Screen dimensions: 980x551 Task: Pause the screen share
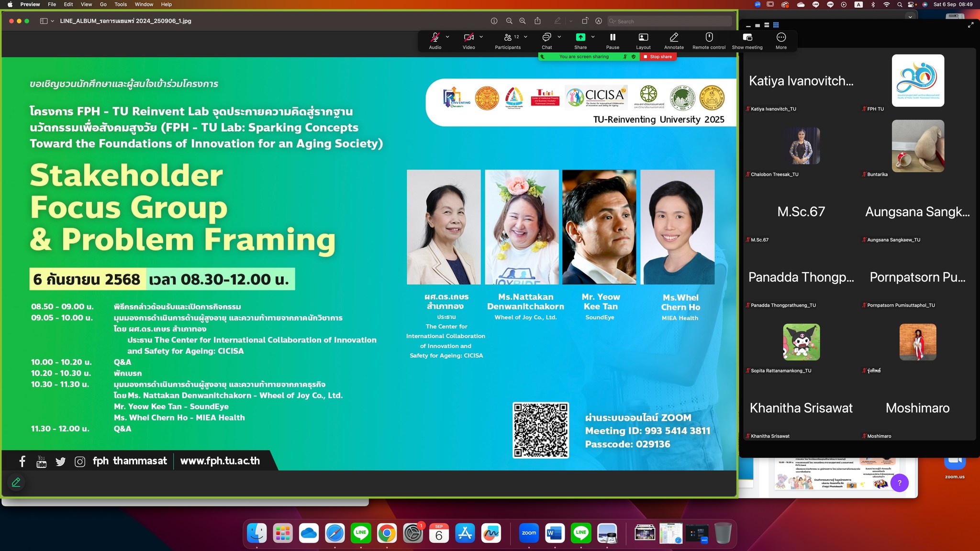[x=612, y=41]
